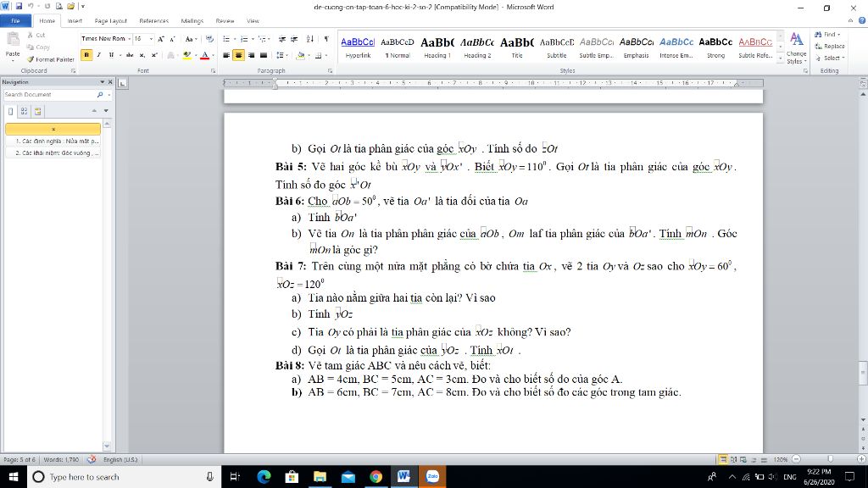Toggle Show/Hide paragraph marks
Image resolution: width=868 pixels, height=488 pixels.
[326, 39]
